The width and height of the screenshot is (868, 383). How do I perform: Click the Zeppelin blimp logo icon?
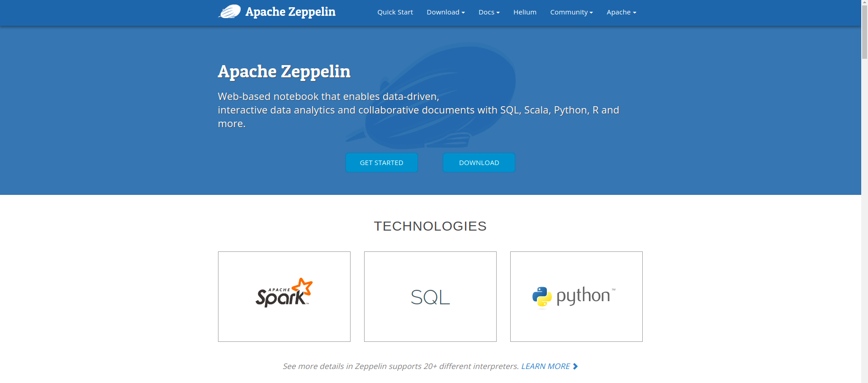(229, 12)
